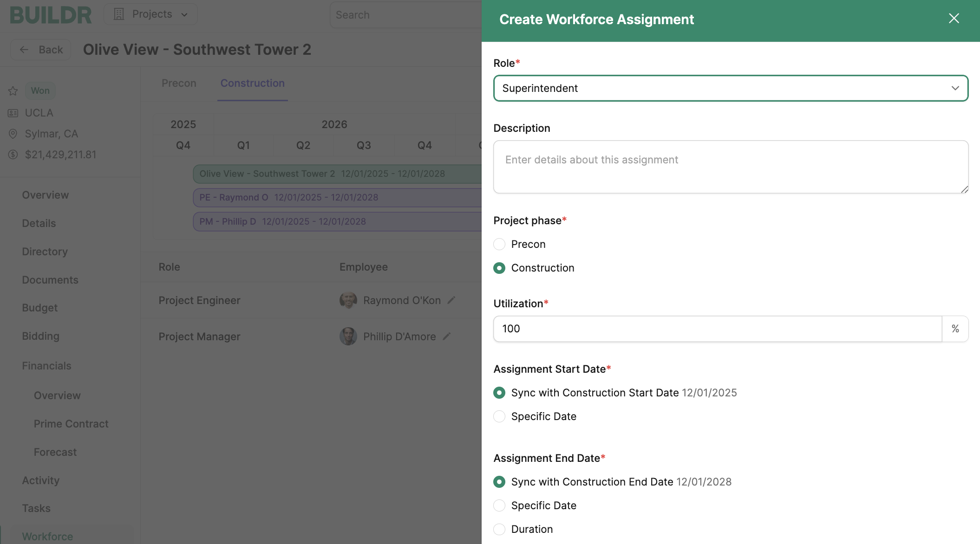
Task: Click the Role column header
Action: 170,267
